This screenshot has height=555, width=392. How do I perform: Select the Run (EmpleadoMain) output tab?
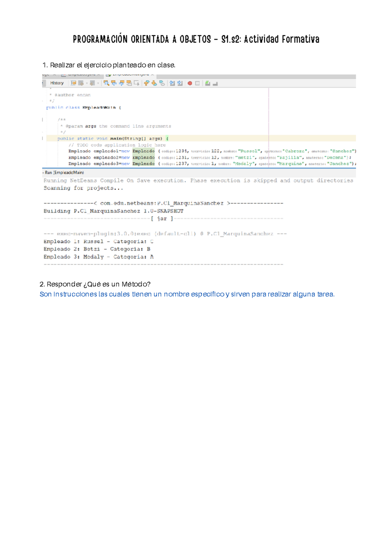[x=64, y=173]
